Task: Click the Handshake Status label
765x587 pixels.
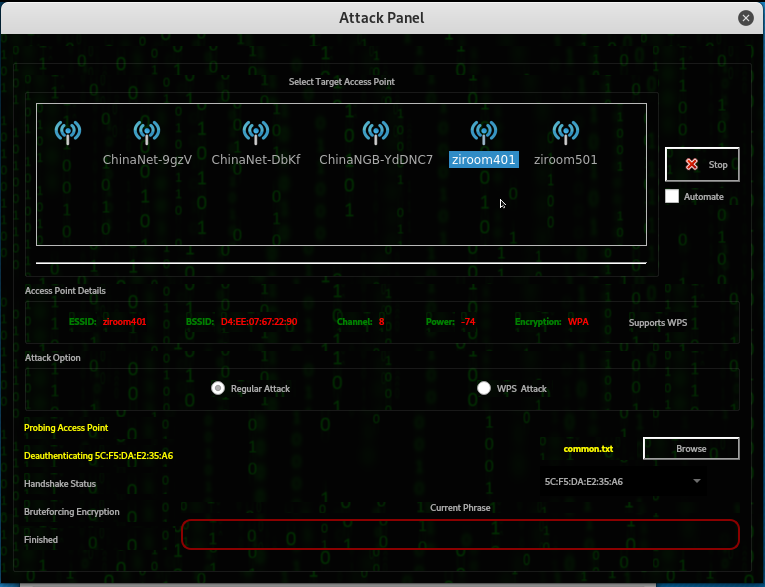Action: pos(60,484)
